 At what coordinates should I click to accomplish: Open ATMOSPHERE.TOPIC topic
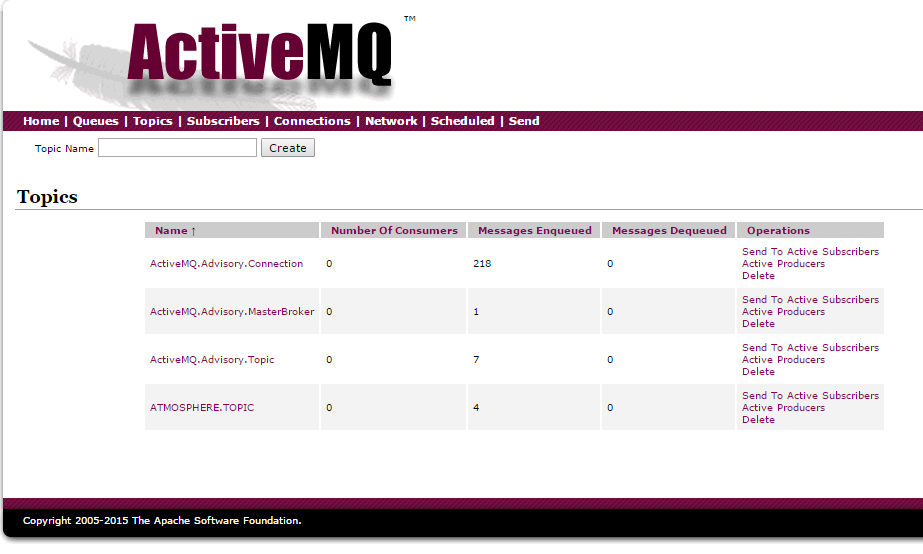tap(202, 407)
